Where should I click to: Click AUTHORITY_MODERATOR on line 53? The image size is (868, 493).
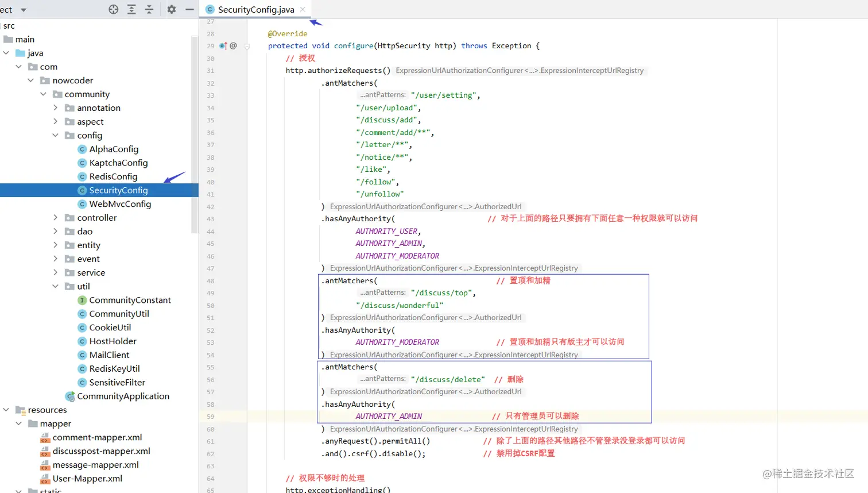(x=397, y=342)
